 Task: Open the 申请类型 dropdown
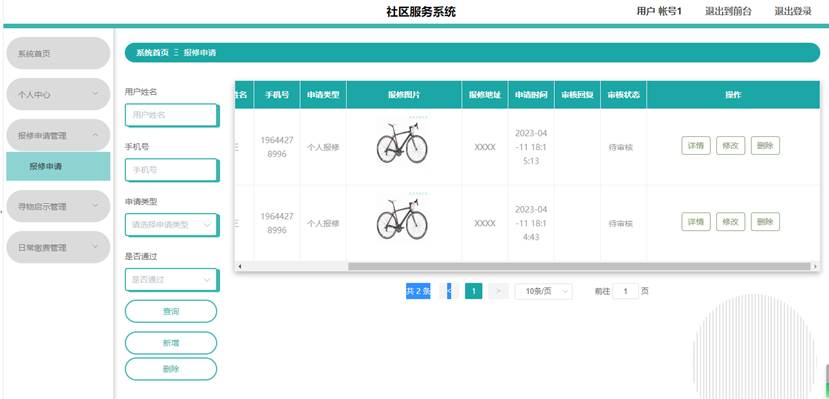coord(171,225)
